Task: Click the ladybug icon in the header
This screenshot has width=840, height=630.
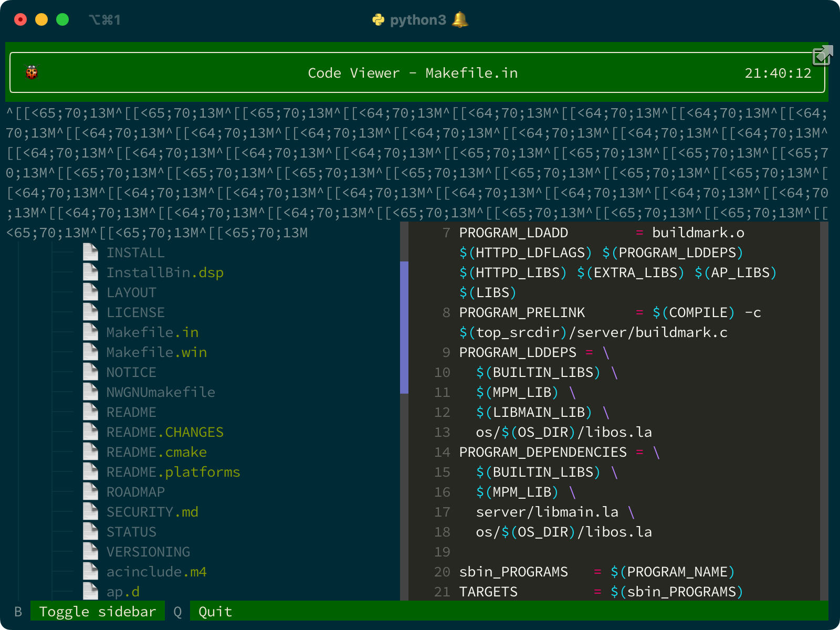Action: click(x=32, y=72)
